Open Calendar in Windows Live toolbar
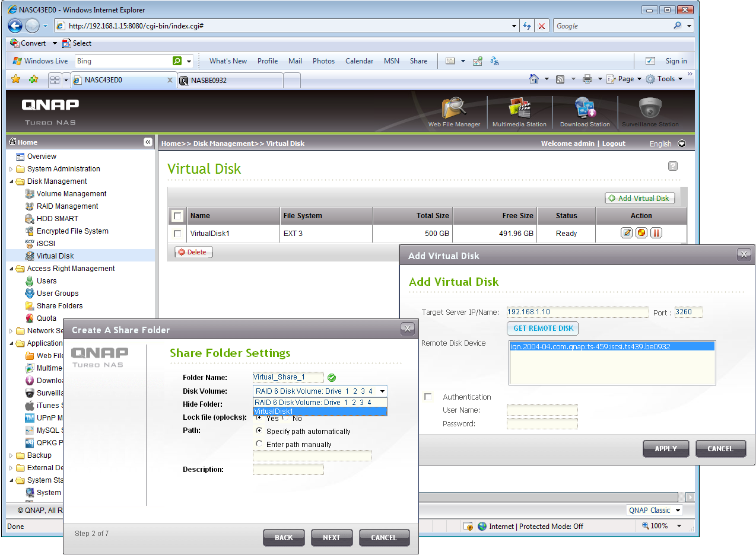756x555 pixels. tap(359, 61)
